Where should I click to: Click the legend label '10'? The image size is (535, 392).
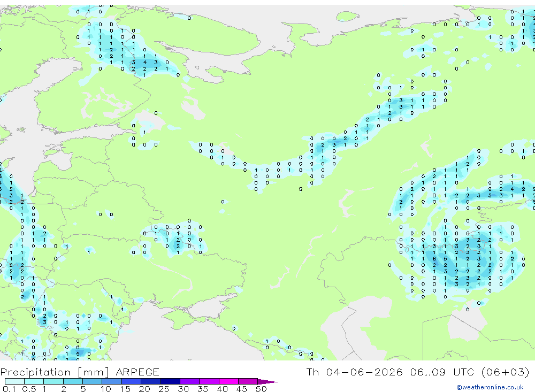[x=105, y=389]
